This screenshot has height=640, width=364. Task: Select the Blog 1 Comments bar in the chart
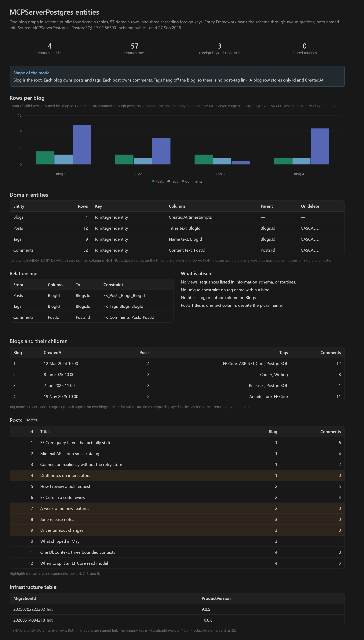[x=82, y=145]
